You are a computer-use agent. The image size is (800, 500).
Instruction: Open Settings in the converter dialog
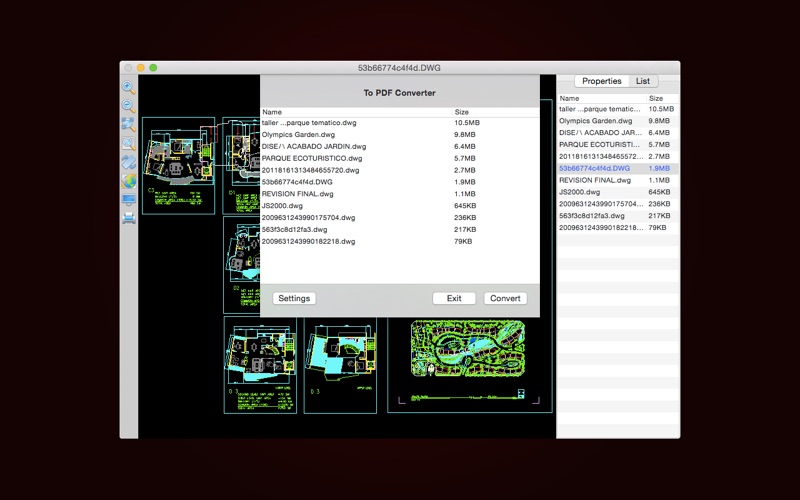(x=294, y=298)
